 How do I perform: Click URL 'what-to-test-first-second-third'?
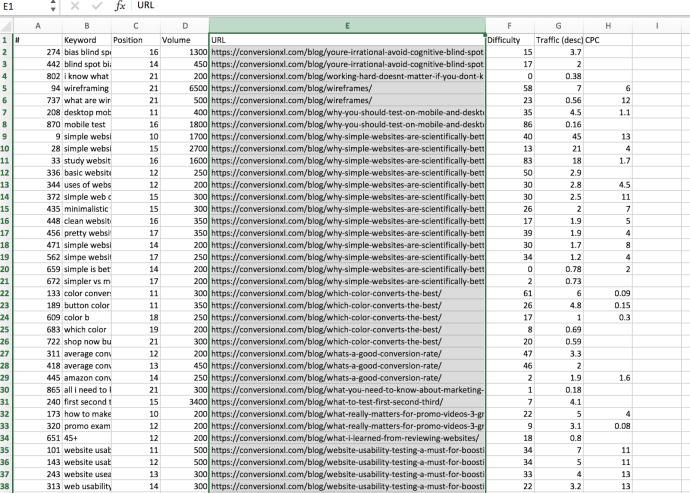[347, 402]
